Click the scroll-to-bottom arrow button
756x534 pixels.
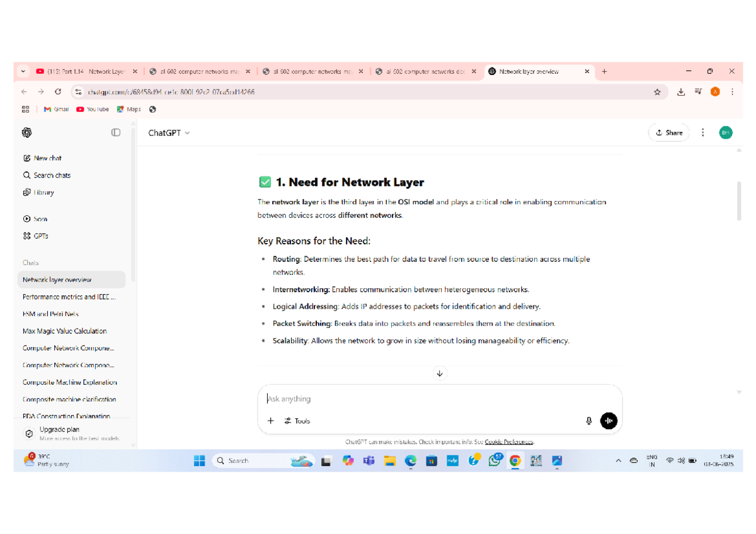[x=440, y=373]
